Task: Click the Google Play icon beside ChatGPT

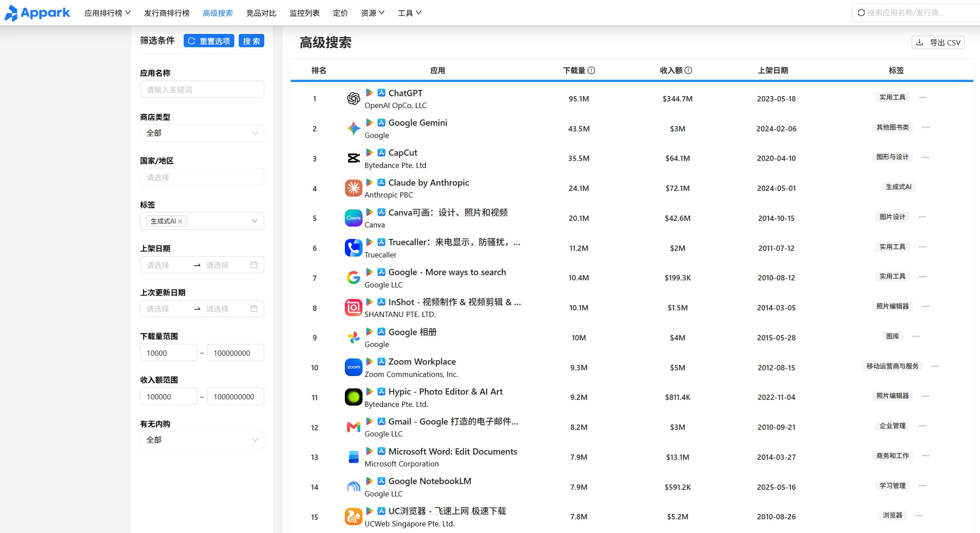Action: 370,93
